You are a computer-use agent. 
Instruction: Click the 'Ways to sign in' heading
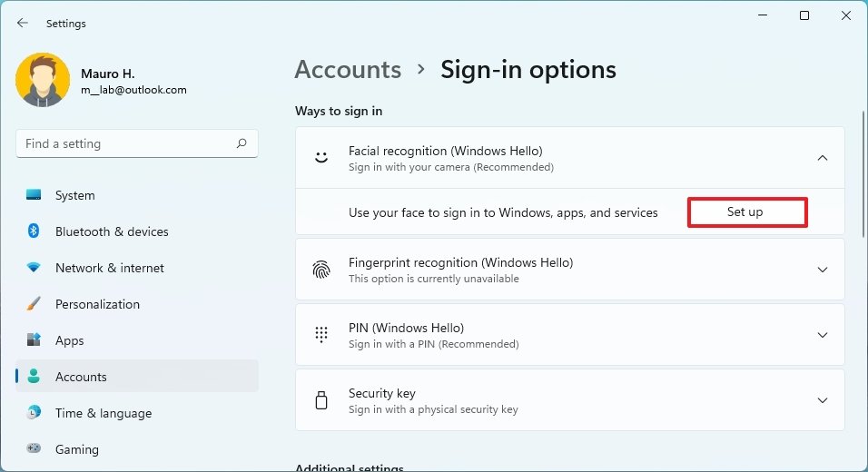click(339, 111)
